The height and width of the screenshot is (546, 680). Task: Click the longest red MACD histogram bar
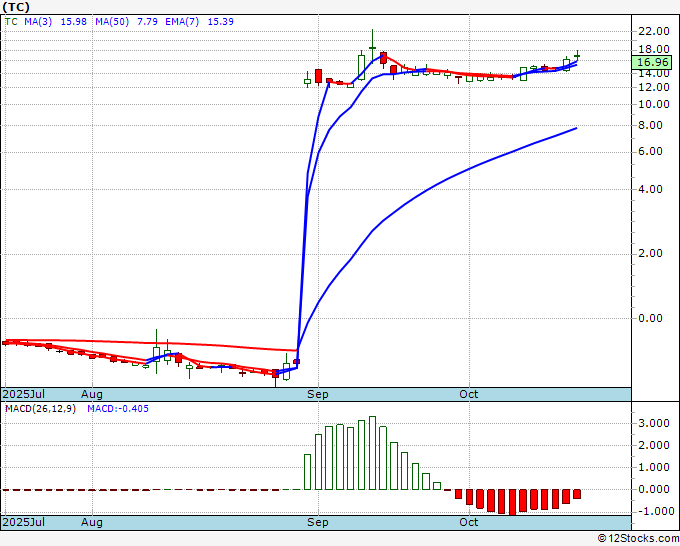coord(513,502)
